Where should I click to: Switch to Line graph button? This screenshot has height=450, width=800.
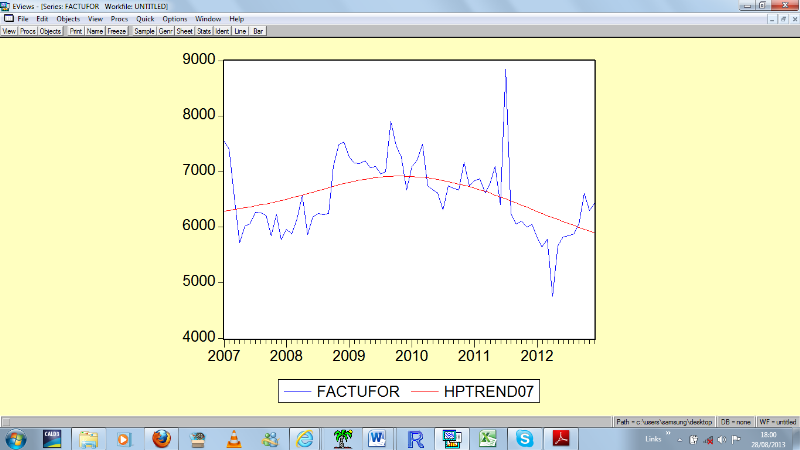point(240,31)
